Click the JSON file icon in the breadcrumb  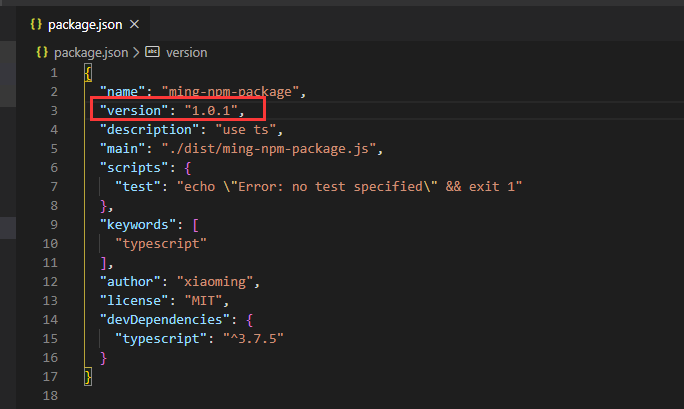pos(43,52)
